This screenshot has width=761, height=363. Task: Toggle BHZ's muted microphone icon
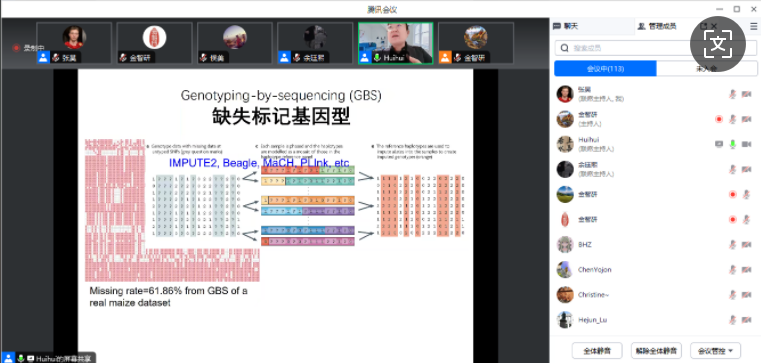pyautogui.click(x=733, y=245)
